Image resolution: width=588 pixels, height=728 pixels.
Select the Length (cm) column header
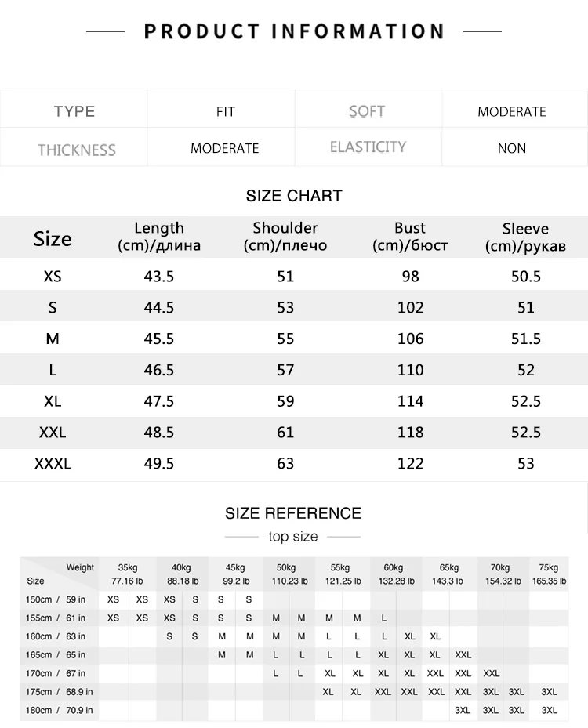(x=159, y=237)
